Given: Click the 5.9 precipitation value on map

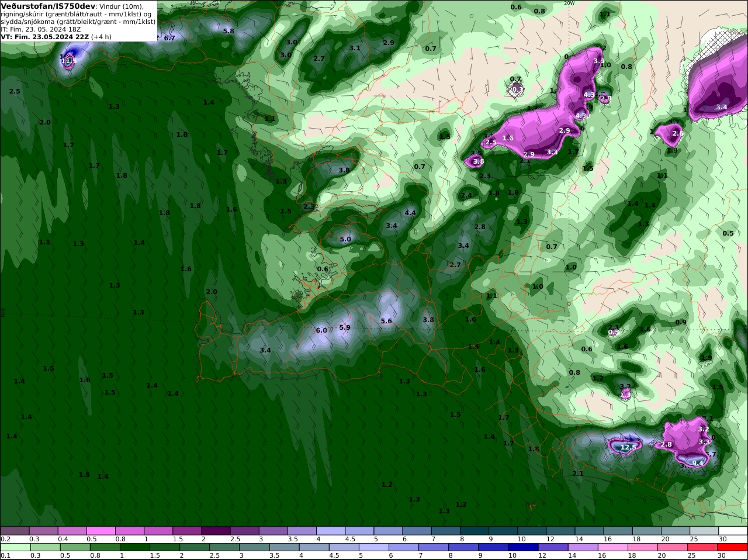Looking at the screenshot, I should [345, 327].
